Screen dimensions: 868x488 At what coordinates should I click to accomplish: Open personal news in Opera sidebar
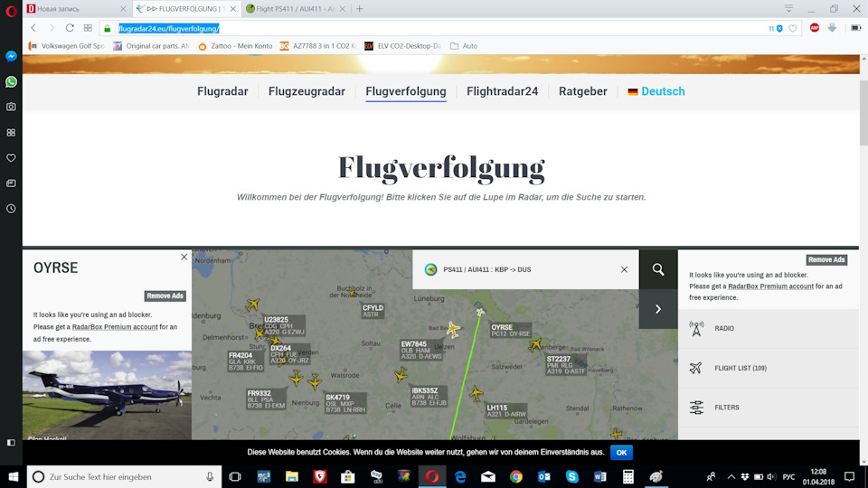11,183
